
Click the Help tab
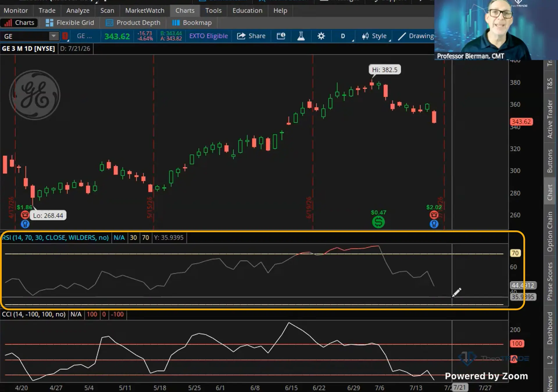click(280, 10)
